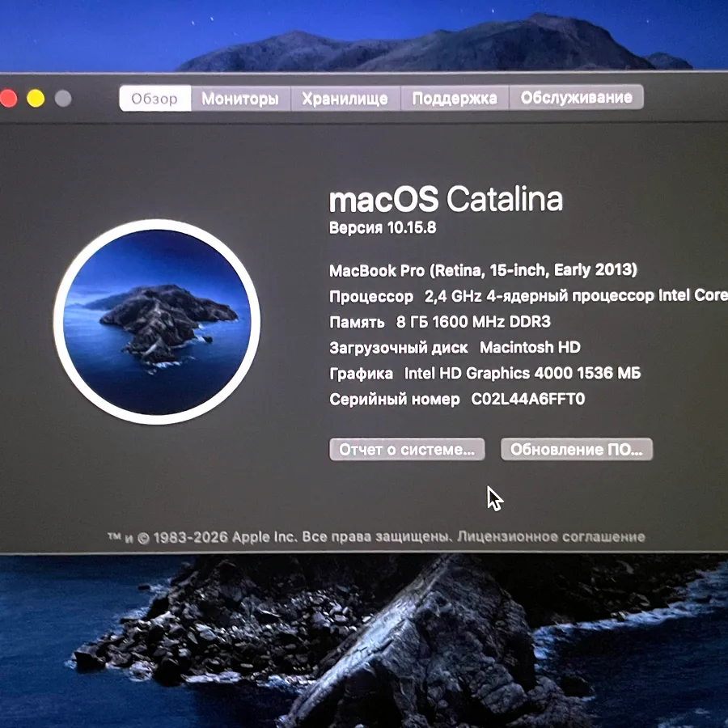Click the Память 8 ГБ value
This screenshot has height=728, width=728.
coord(473,322)
